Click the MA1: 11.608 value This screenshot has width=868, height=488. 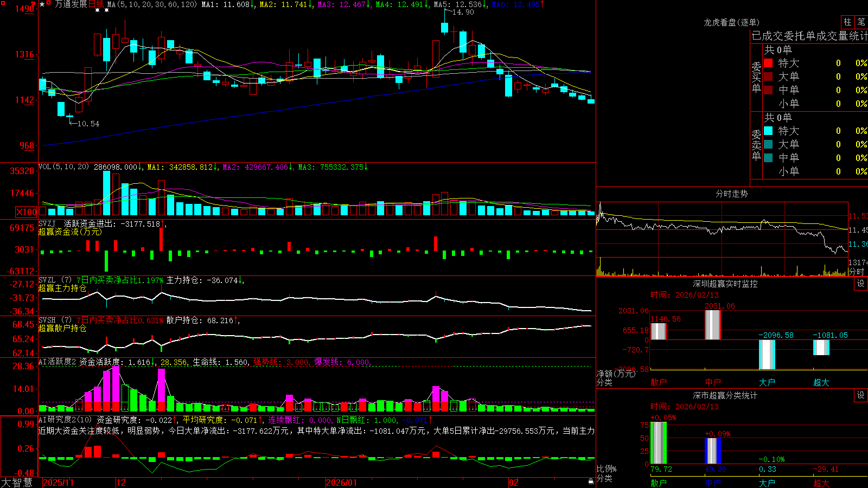[225, 4]
